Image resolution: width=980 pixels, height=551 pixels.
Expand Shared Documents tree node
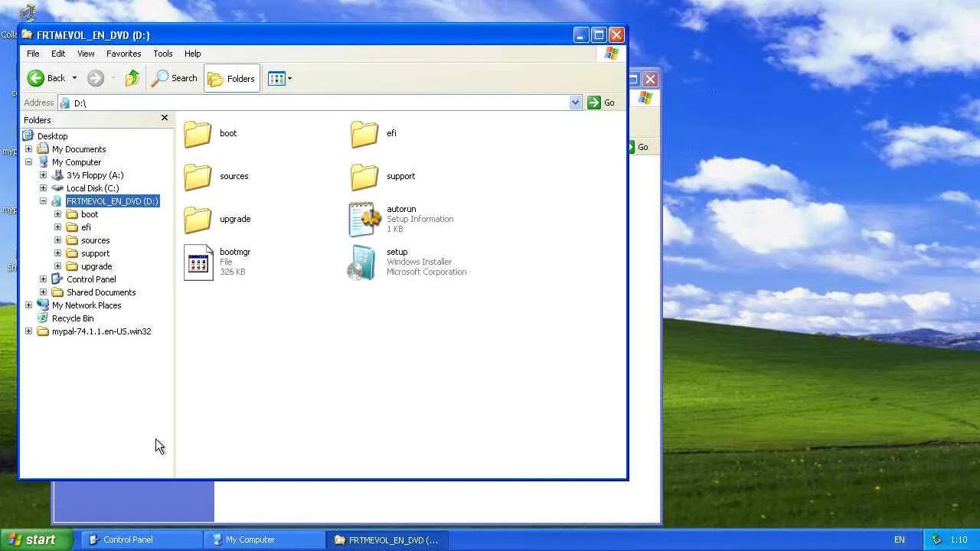(x=43, y=292)
